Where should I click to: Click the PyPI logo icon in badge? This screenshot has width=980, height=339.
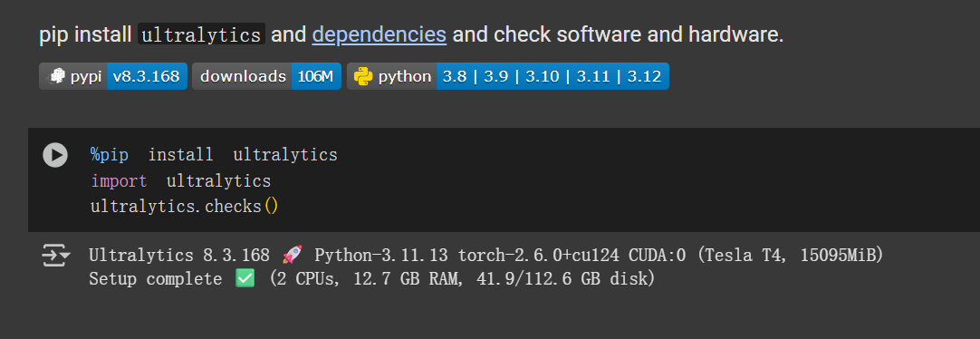[57, 76]
